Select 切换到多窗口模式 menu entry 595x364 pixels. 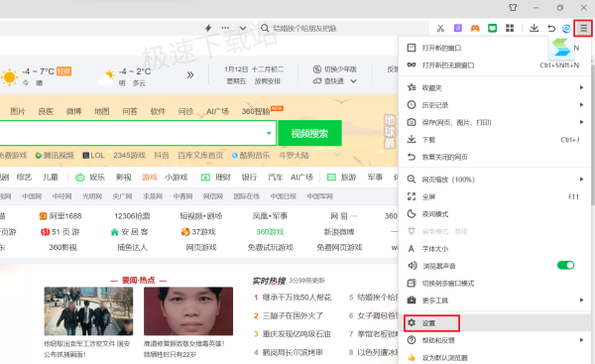(495, 283)
